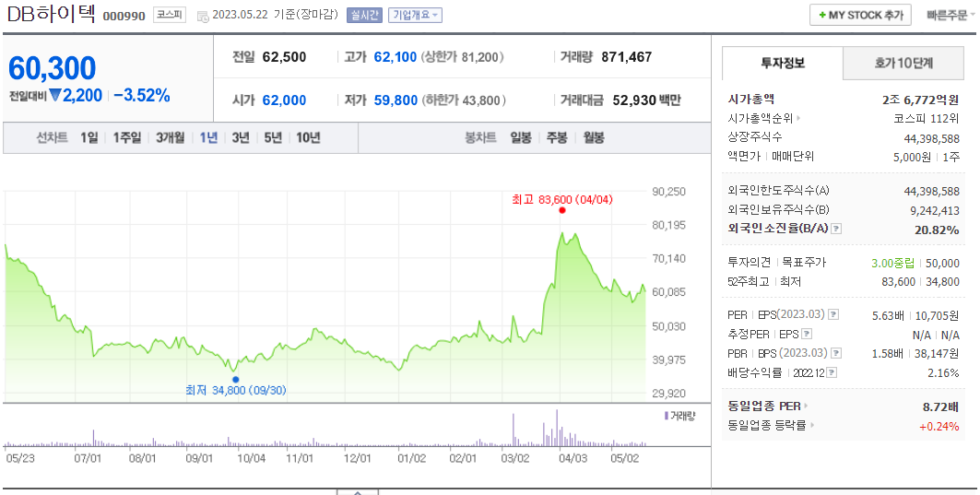Click the 저가 value 59,800
This screenshot has height=495, width=980.
click(396, 100)
